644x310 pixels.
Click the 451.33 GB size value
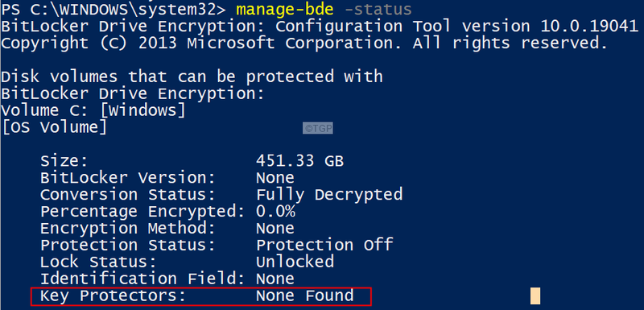point(299,160)
